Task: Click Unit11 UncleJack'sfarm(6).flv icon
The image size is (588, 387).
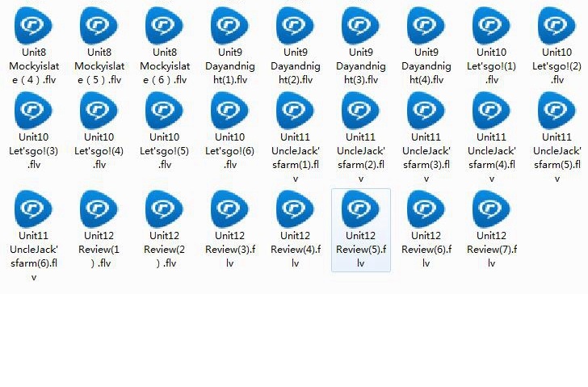Action: (x=33, y=209)
